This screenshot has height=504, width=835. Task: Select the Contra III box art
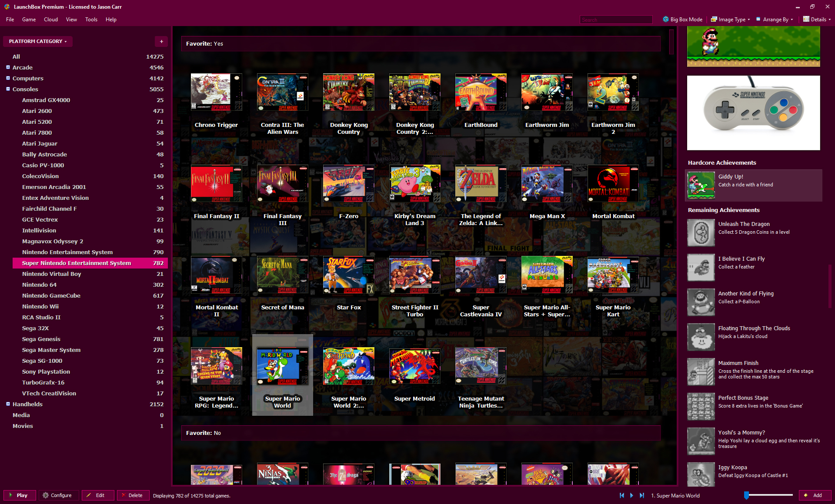283,92
